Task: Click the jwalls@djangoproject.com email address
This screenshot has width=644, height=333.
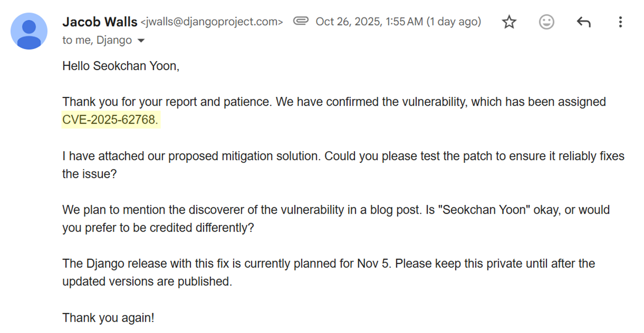Action: click(x=212, y=22)
